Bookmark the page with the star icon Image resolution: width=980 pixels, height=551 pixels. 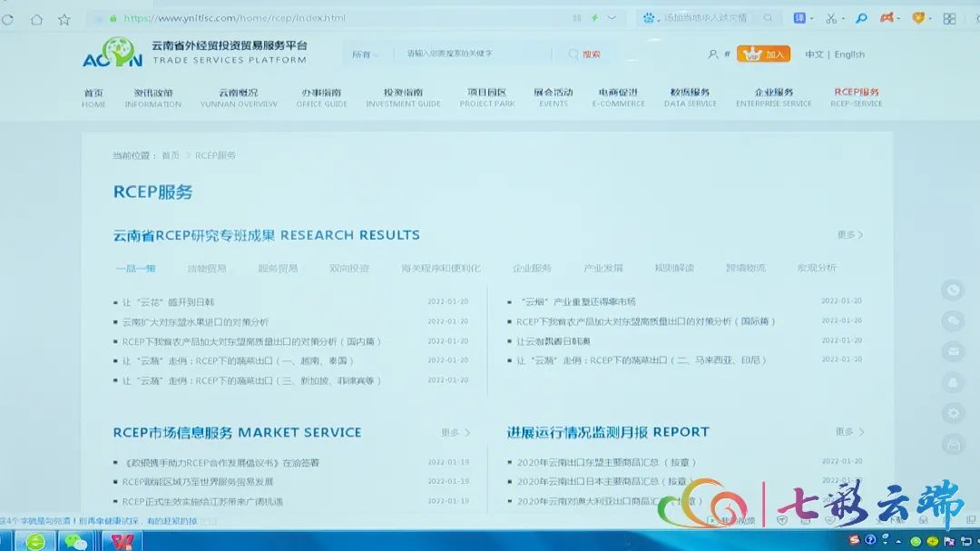(64, 19)
